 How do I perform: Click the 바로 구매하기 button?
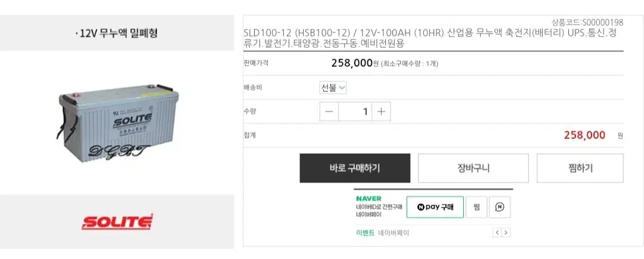[x=355, y=168]
